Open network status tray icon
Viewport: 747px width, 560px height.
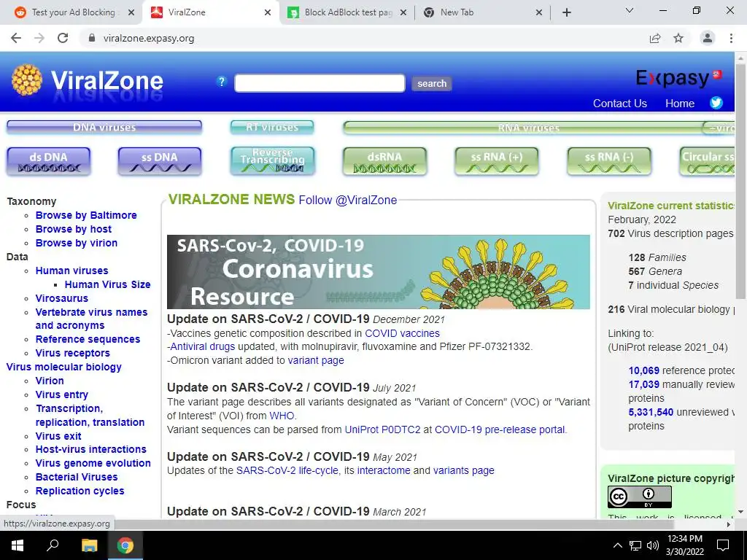click(x=635, y=545)
